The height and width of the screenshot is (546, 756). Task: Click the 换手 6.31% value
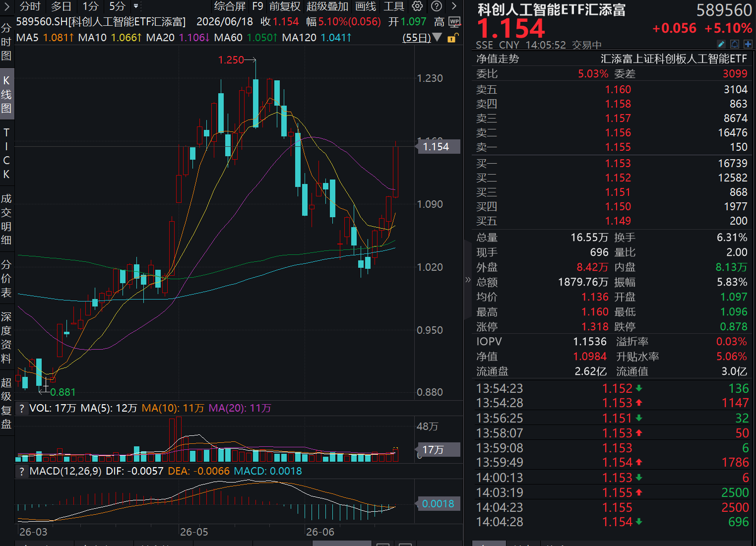732,238
